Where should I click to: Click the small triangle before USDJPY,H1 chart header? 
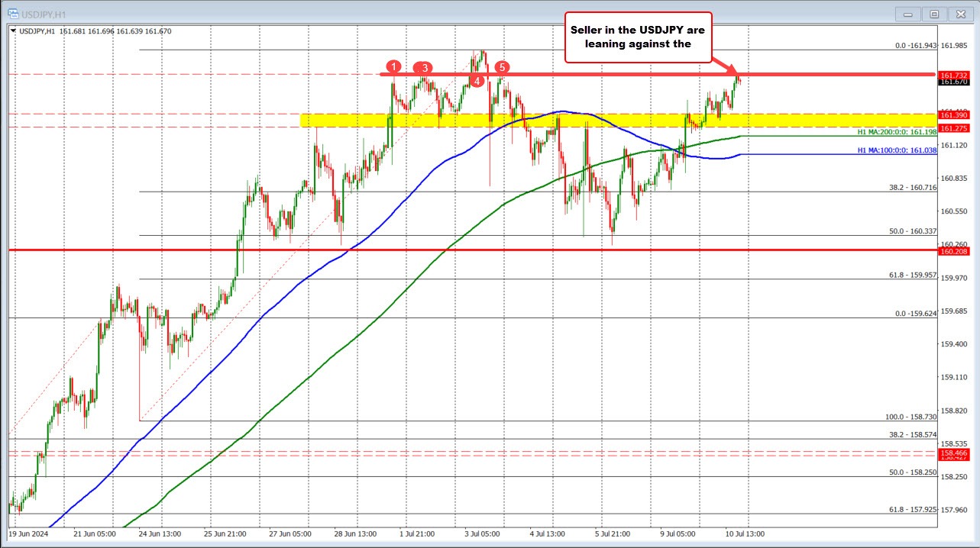click(13, 31)
